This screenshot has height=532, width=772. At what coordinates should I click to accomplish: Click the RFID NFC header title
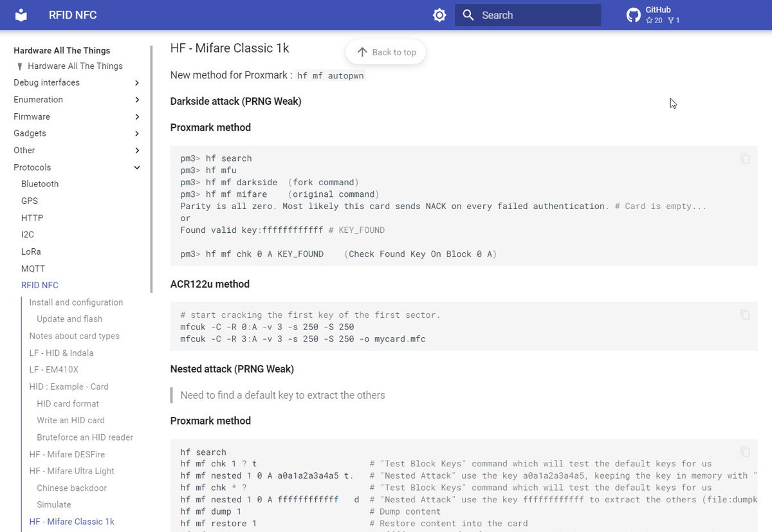coord(73,15)
